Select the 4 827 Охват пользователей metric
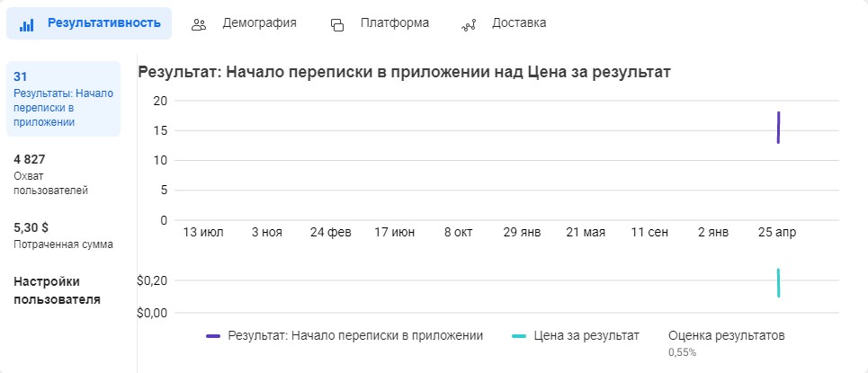868x373 pixels. 51,175
